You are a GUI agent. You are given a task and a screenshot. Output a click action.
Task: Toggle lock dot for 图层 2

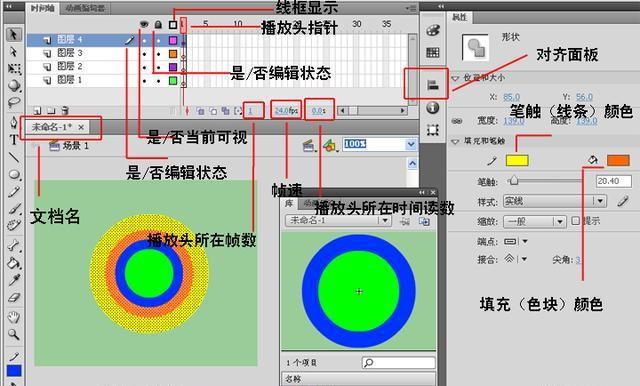158,67
